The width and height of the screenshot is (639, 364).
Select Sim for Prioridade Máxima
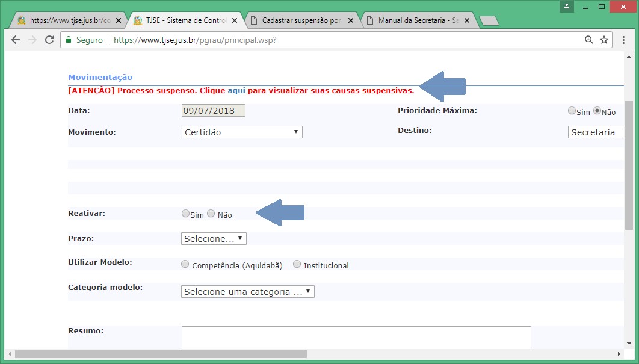[572, 111]
